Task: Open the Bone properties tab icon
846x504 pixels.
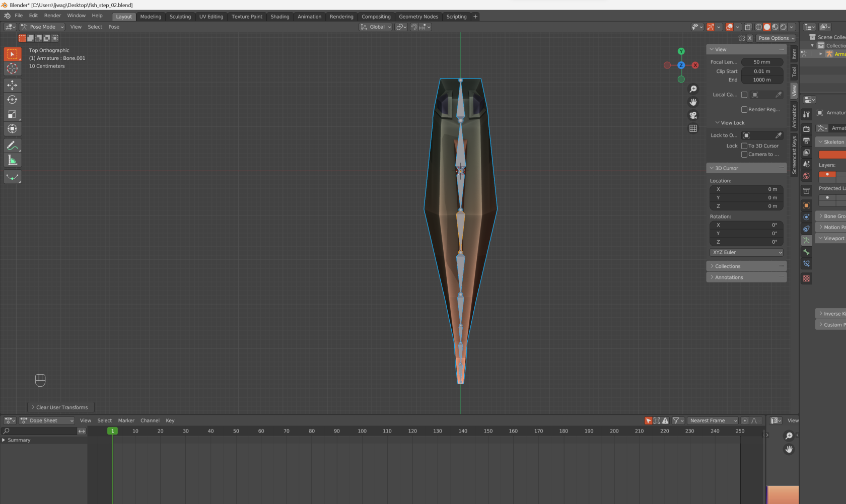Action: (x=806, y=252)
